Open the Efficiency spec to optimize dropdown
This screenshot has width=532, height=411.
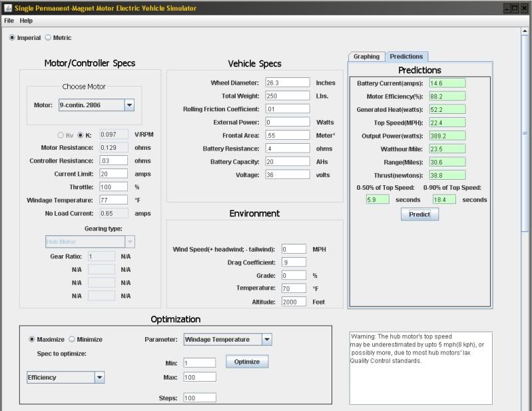tap(99, 378)
